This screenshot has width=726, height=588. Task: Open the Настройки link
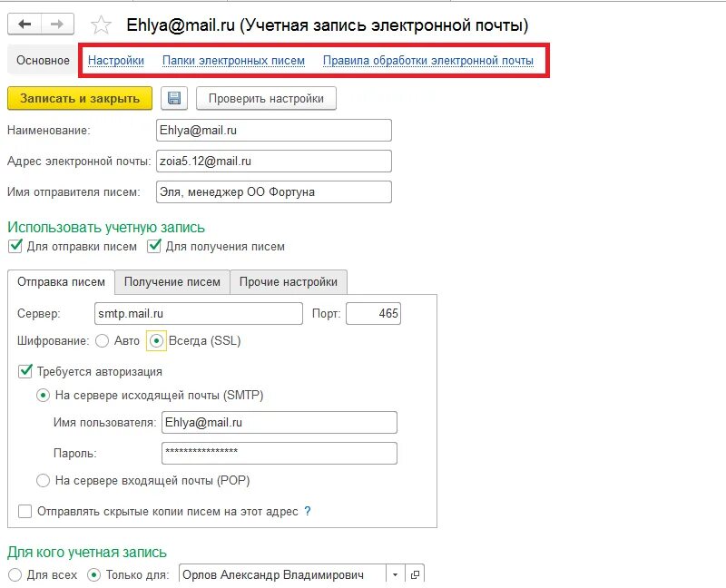[116, 60]
